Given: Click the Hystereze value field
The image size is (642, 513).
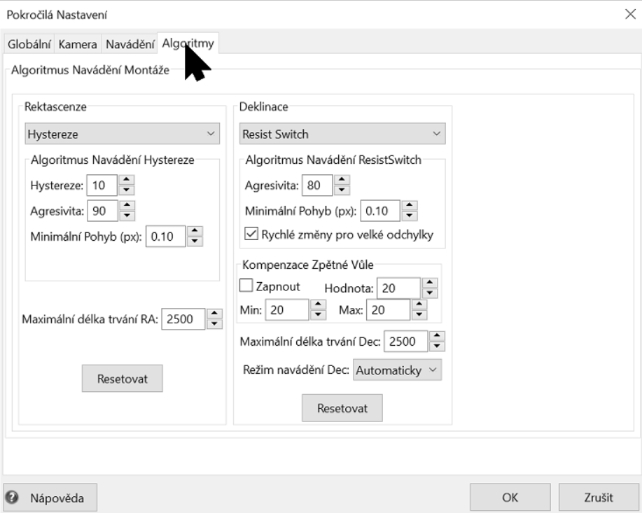Looking at the screenshot, I should tap(102, 185).
